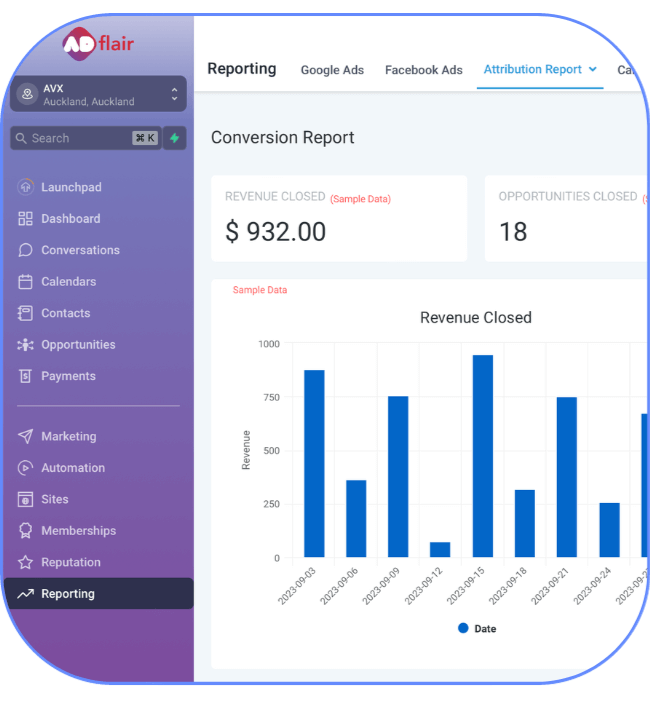Click the $ 932.00 revenue value
The image size is (650, 707).
pos(275,232)
